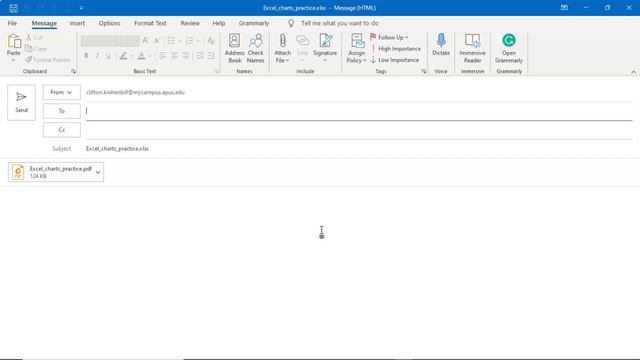Click into the Cc recipients field
640x360 pixels.
[x=359, y=130]
